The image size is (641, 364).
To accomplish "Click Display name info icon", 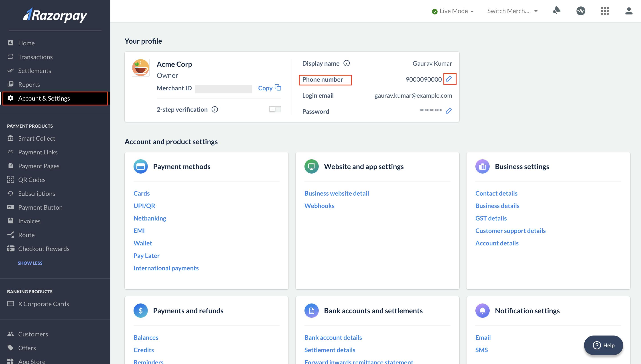I will (347, 63).
